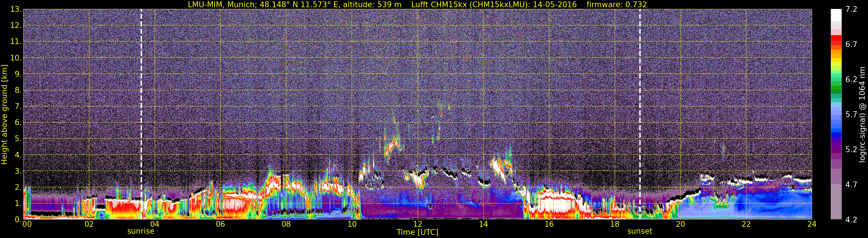Click the time tick label '24'
This screenshot has height=238, width=868.
click(x=812, y=224)
